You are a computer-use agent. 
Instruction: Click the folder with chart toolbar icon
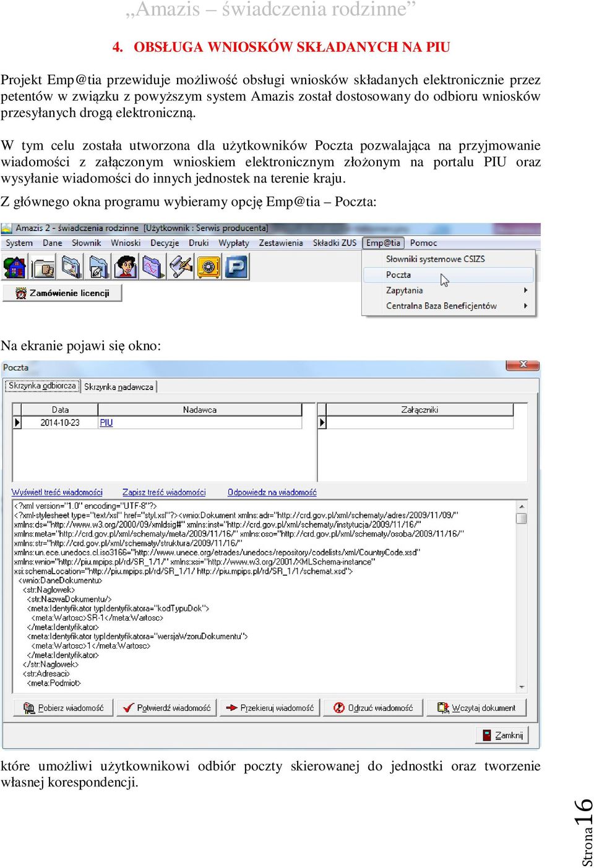coord(153,268)
